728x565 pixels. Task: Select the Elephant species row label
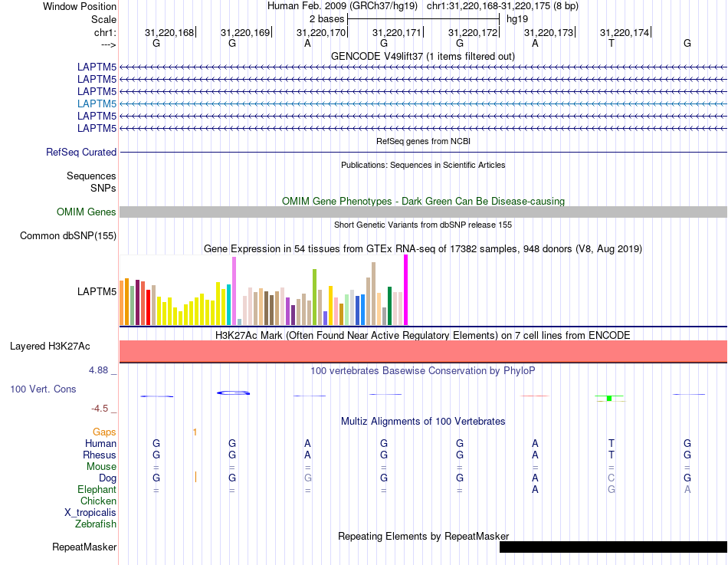97,489
